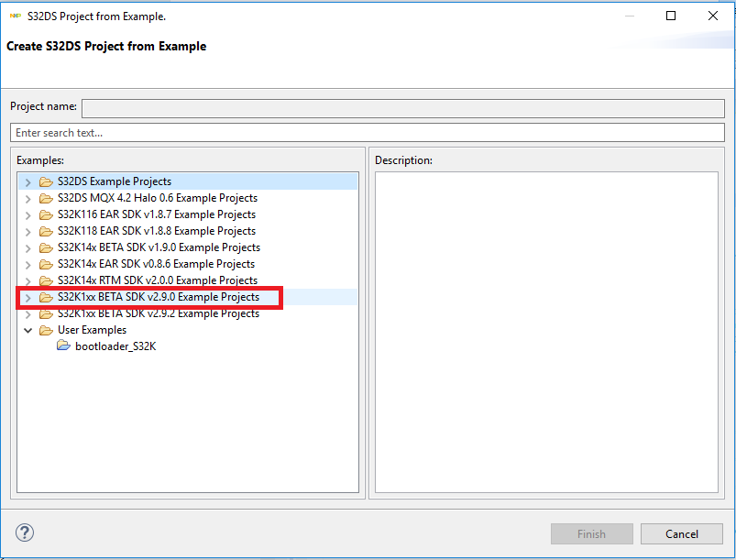Click folder icon of S32DS Example Projects
The image size is (736, 560).
46,181
